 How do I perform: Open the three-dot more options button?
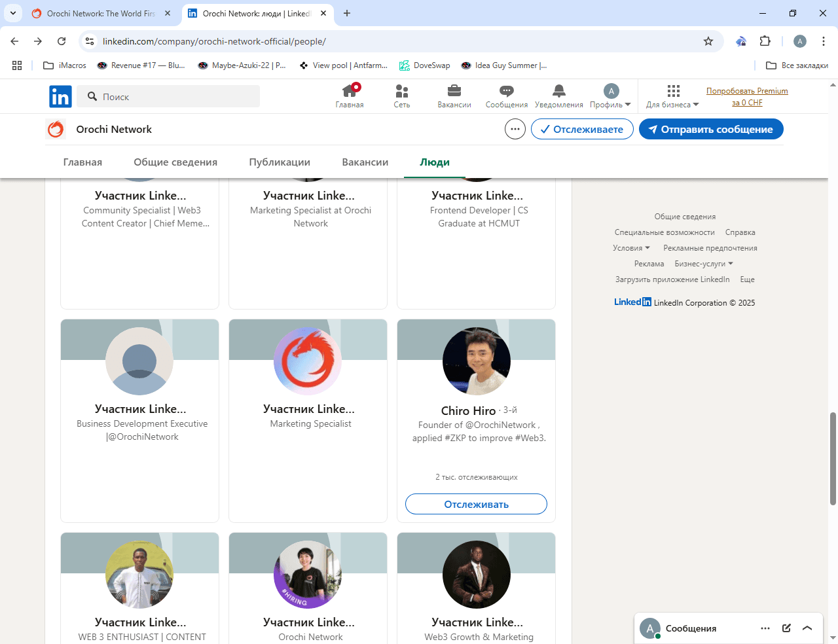(515, 129)
